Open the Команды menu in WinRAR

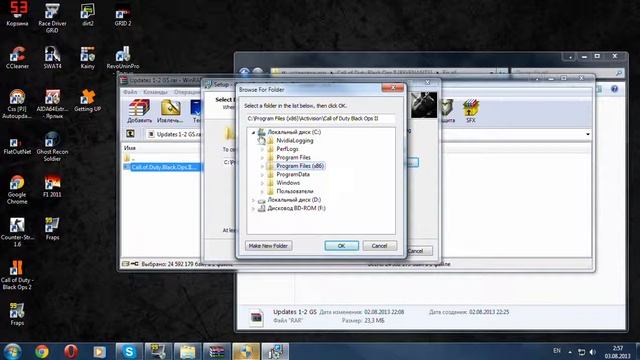coord(156,92)
